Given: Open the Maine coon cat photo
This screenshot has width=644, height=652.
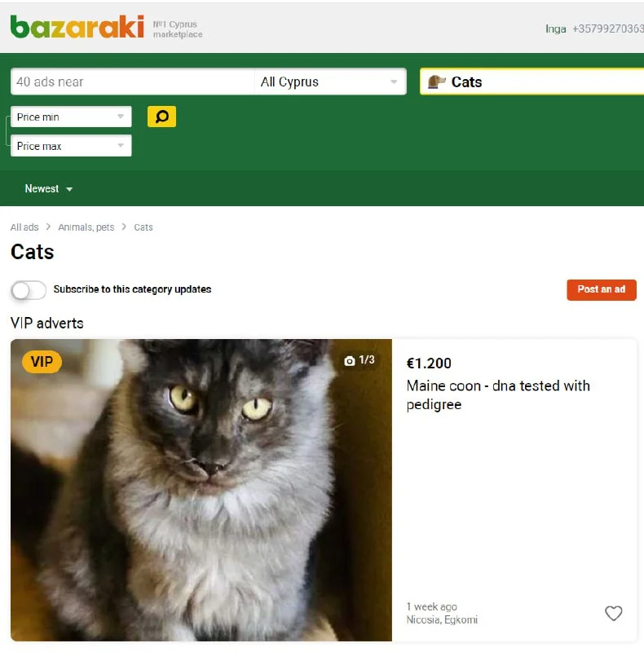Looking at the screenshot, I should [x=201, y=490].
